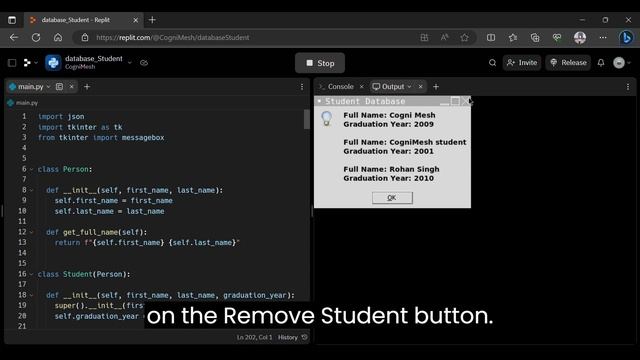Viewport: 640px width, 360px height.
Task: Open the output pane options menu
Action: [628, 87]
